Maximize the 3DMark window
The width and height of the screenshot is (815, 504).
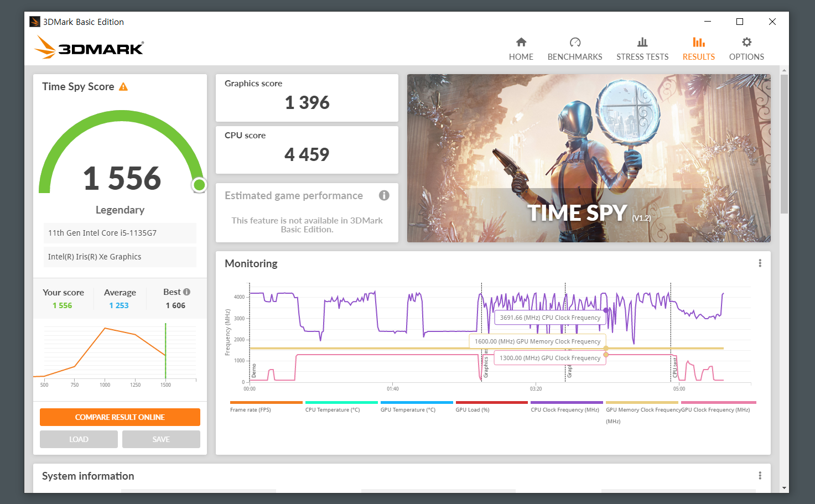(740, 22)
